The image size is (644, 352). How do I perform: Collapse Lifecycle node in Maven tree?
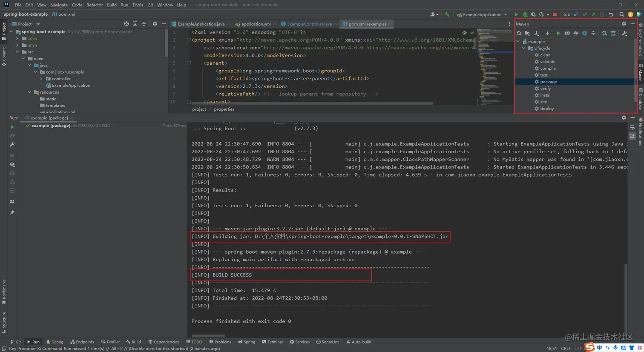tap(524, 48)
